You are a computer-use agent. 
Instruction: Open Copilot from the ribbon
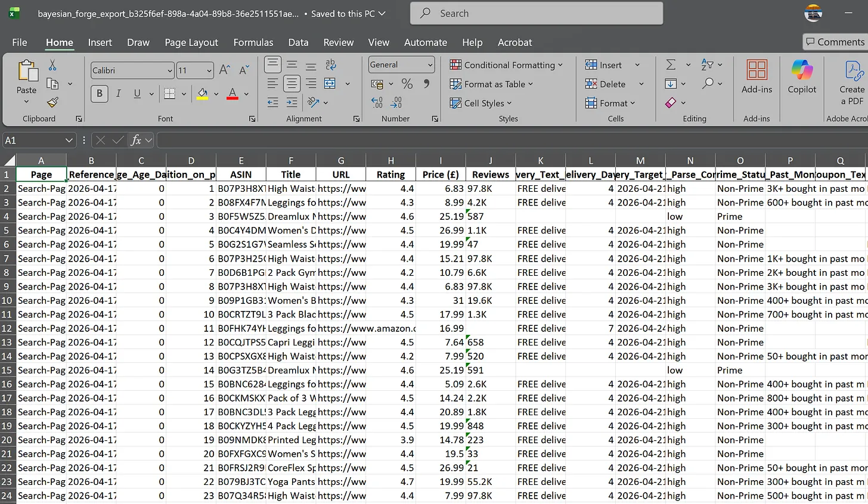click(x=802, y=77)
